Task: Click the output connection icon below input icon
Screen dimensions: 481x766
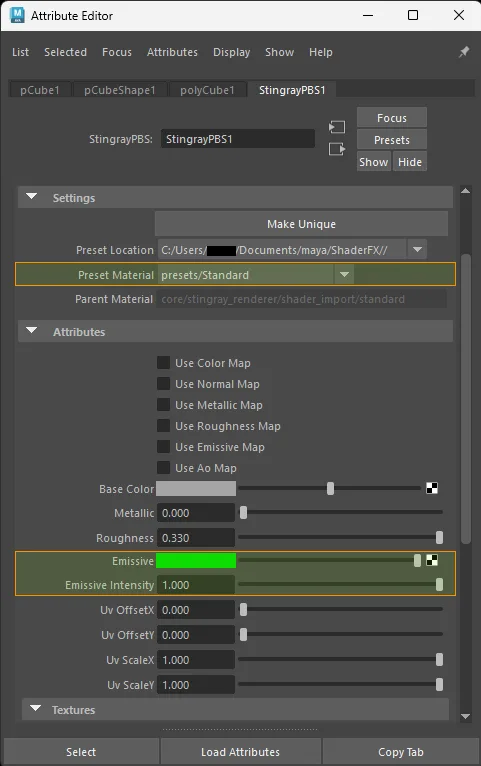Action: (336, 149)
